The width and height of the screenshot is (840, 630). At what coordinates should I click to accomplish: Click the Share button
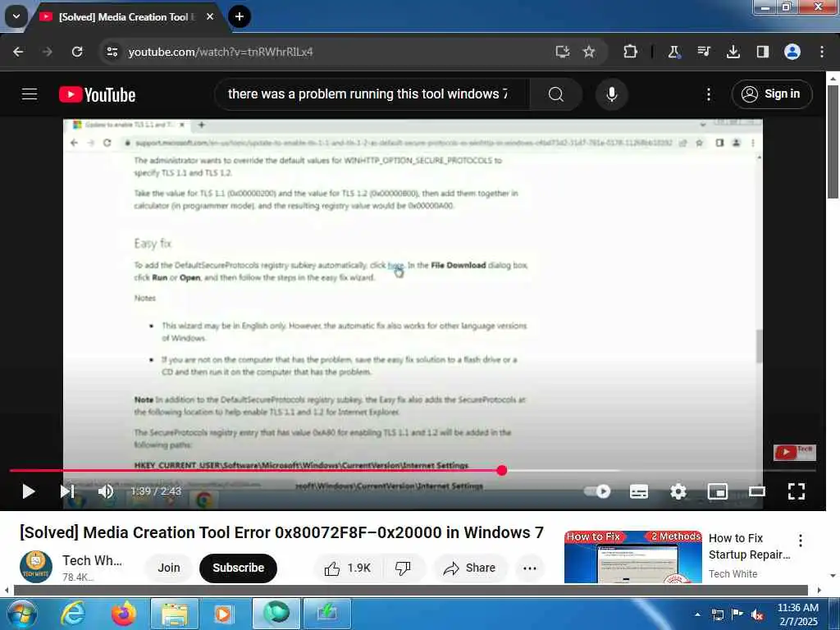coord(470,568)
